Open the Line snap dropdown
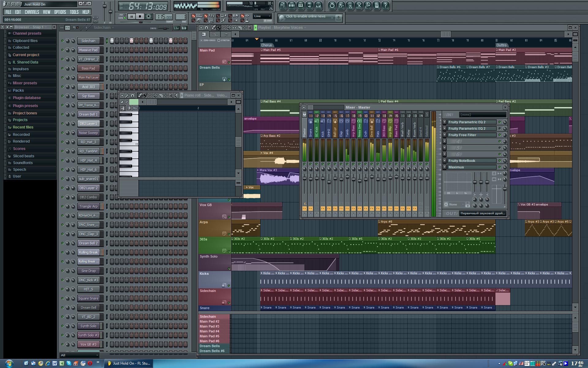588x368 pixels. pos(262,16)
